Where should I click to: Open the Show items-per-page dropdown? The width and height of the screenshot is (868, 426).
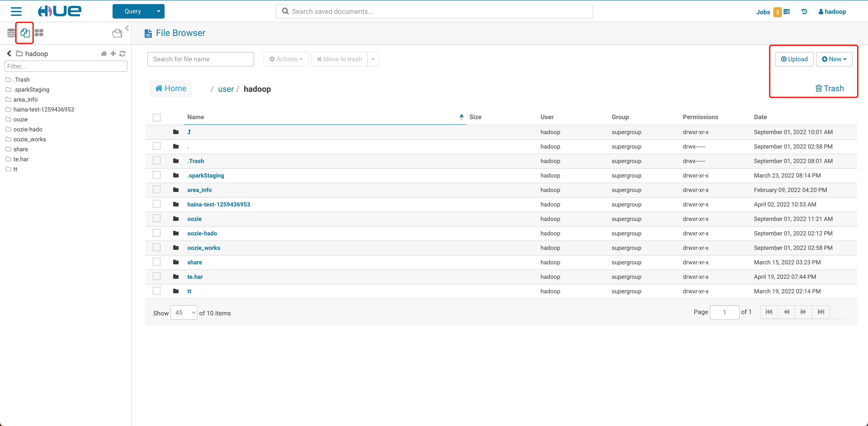click(x=184, y=313)
